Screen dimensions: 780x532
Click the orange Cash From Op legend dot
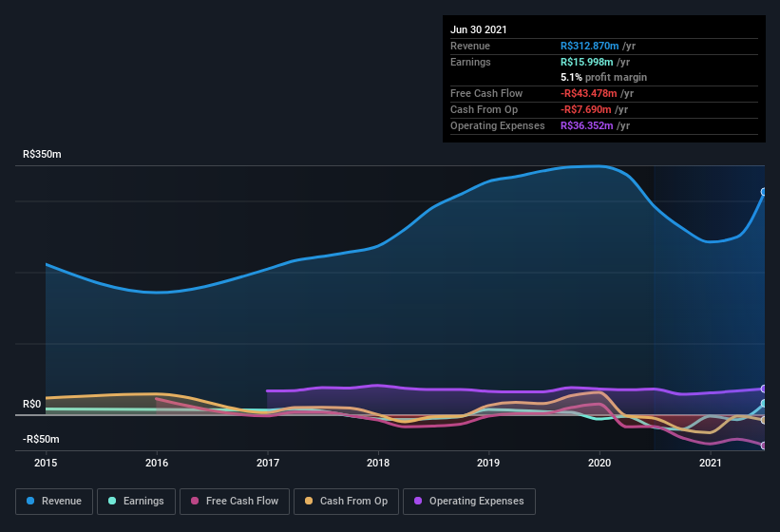[x=309, y=501]
